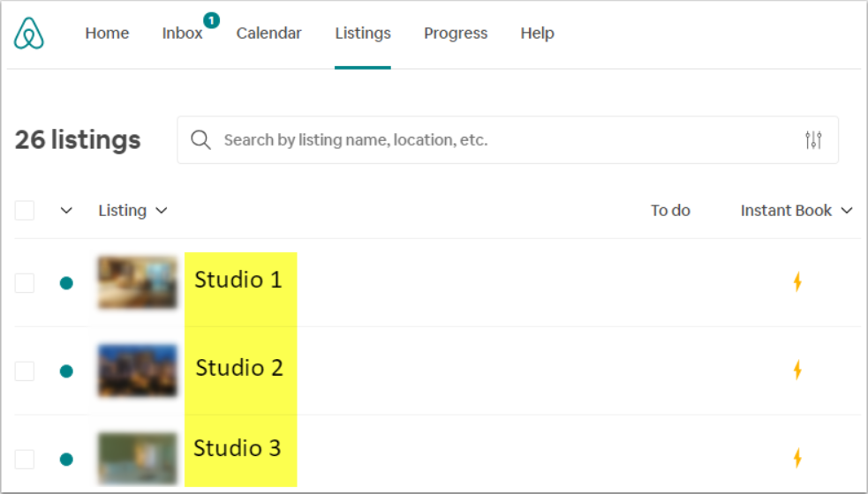Go to the Help page
This screenshot has height=494, width=868.
(537, 34)
